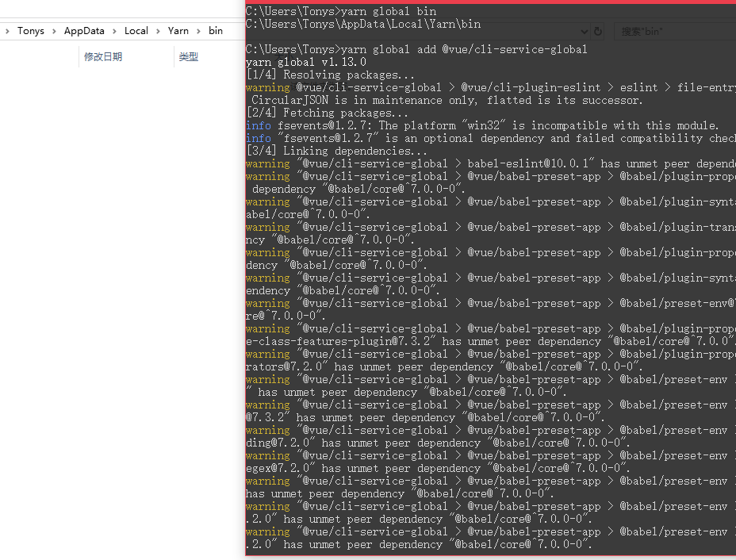Open the address bar history dropdown in Explorer
The width and height of the screenshot is (736, 560).
click(x=584, y=32)
